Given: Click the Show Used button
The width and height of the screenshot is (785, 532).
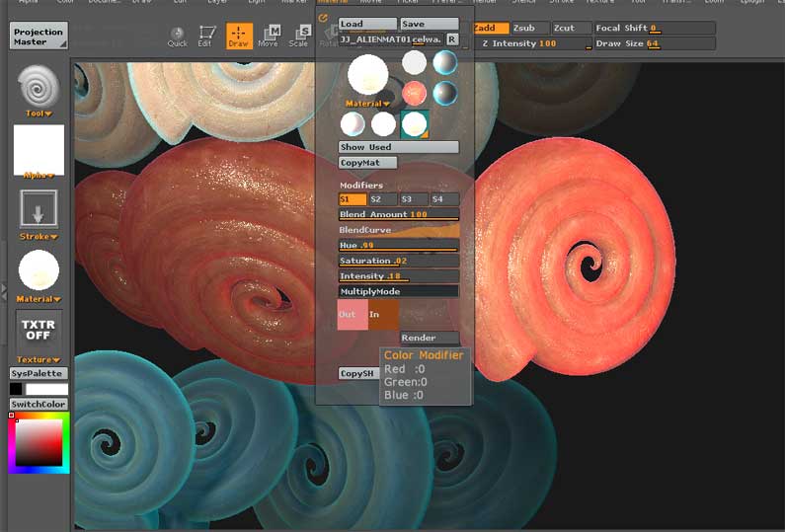Looking at the screenshot, I should pyautogui.click(x=399, y=147).
